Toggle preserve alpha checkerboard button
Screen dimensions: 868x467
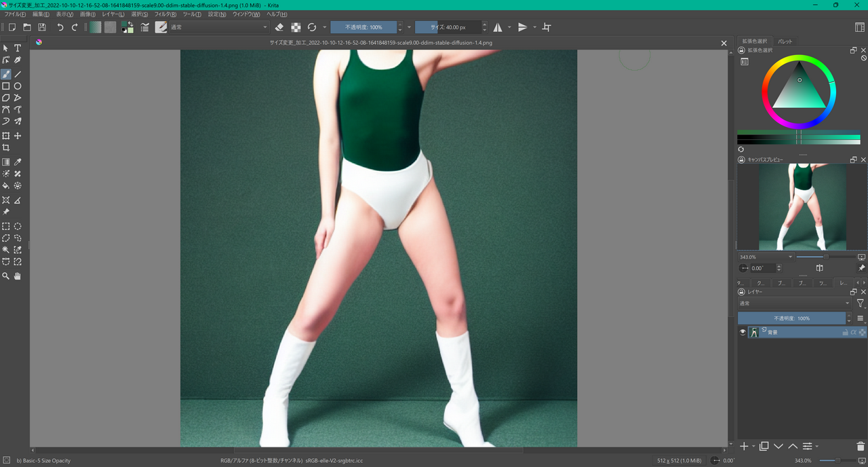click(x=296, y=27)
